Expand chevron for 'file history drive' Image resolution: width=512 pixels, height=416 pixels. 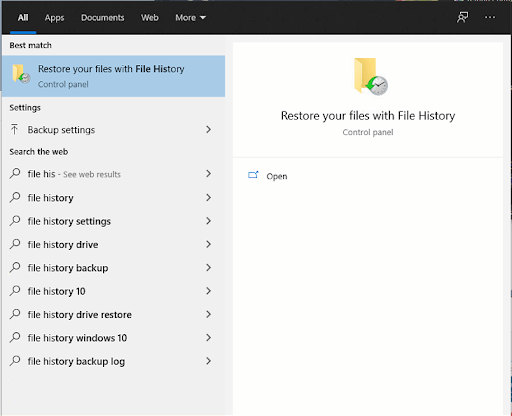point(209,244)
